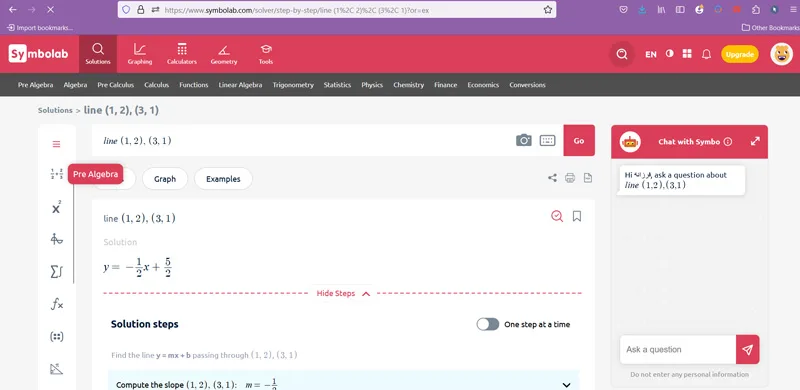
Task: Open the Pre Calculus topic menu
Action: (115, 85)
